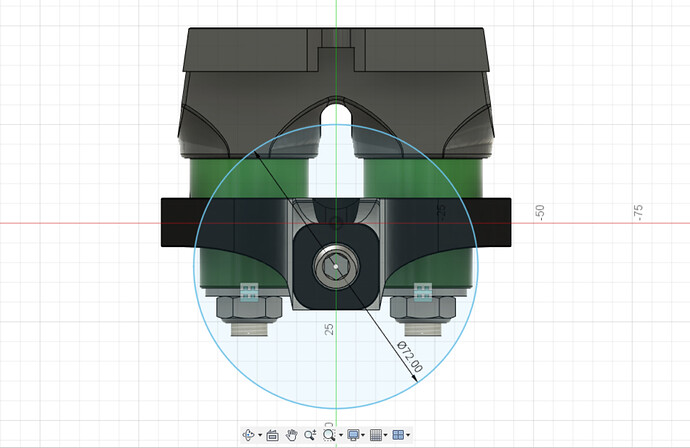Image resolution: width=690 pixels, height=448 pixels.
Task: Click the Look At camera icon
Action: (x=271, y=435)
